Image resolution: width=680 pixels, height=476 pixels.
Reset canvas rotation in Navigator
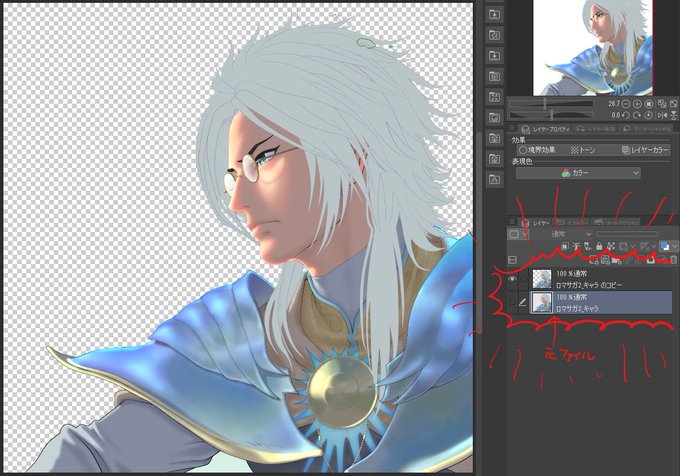(x=648, y=115)
